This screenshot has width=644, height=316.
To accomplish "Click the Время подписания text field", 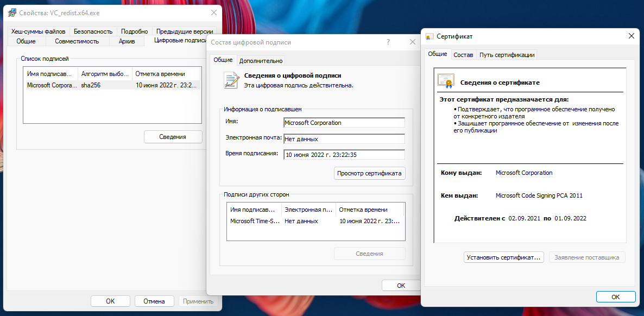I will point(344,155).
